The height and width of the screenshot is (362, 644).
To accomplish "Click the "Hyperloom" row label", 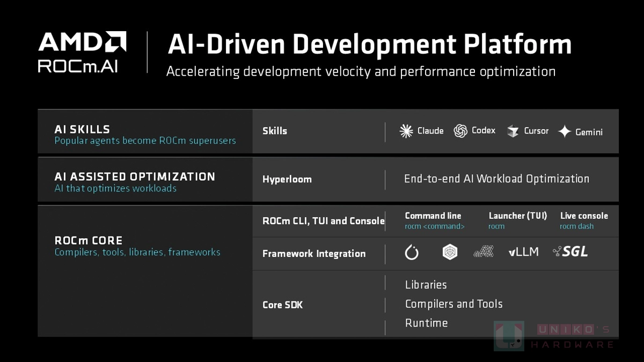I will [x=287, y=180].
